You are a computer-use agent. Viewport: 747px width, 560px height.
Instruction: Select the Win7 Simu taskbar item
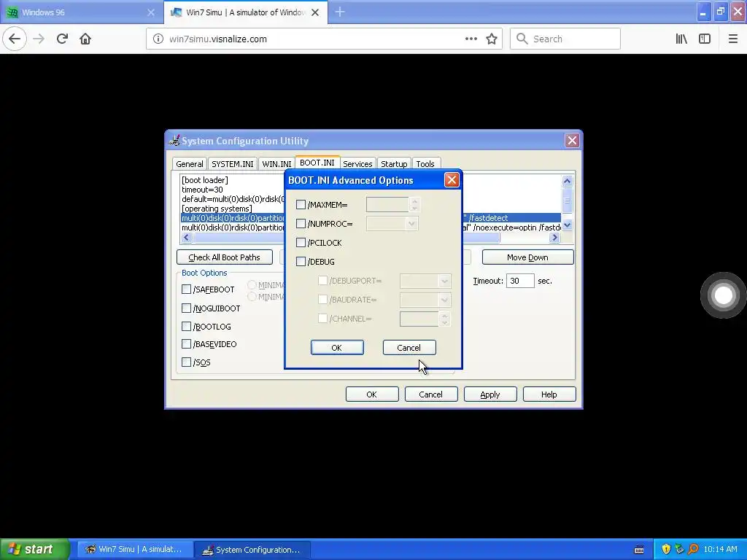click(x=135, y=550)
